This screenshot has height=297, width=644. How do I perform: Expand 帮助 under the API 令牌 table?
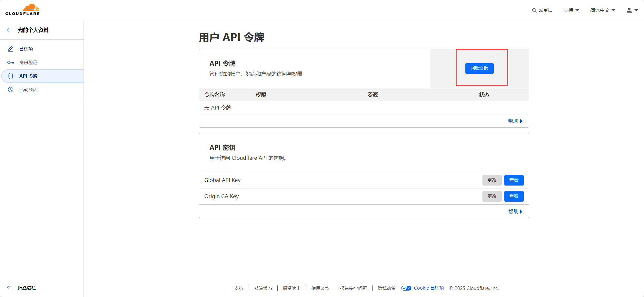pos(515,121)
